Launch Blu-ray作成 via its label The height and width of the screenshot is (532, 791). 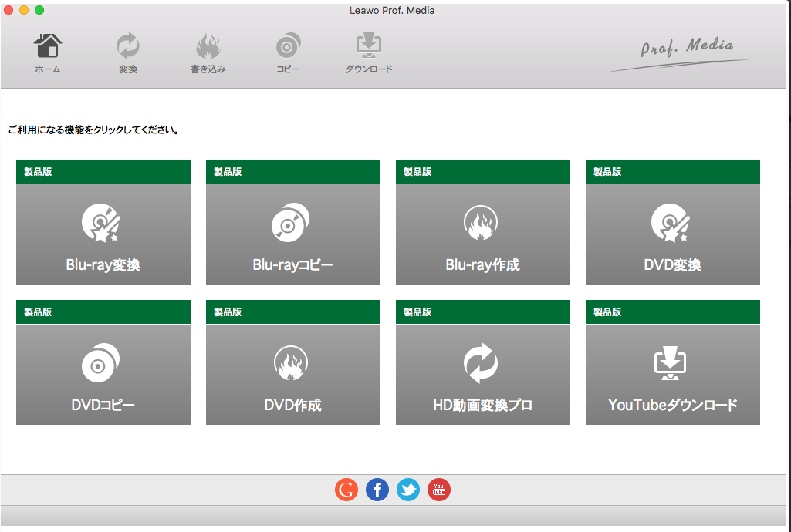[x=483, y=265]
